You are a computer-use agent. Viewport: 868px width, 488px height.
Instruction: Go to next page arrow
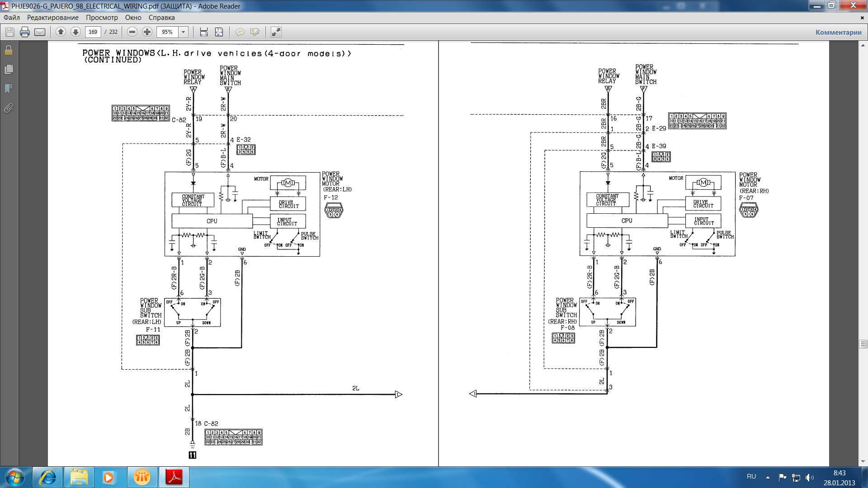75,32
